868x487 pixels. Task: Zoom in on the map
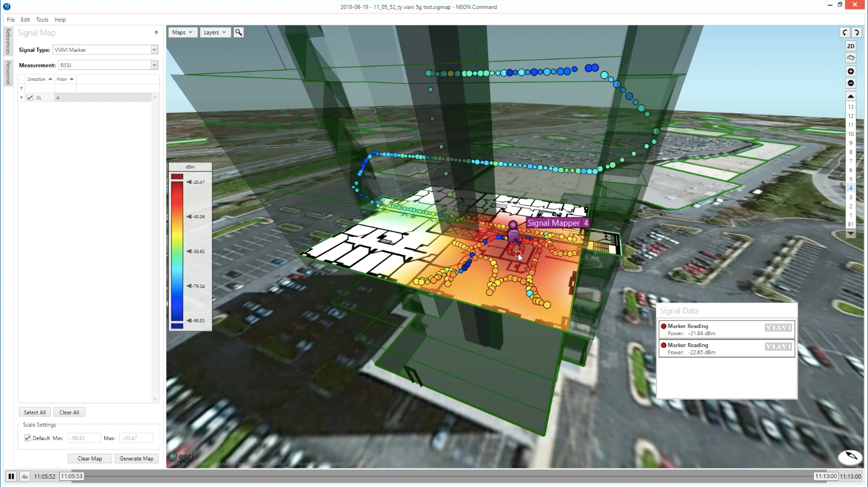click(851, 72)
